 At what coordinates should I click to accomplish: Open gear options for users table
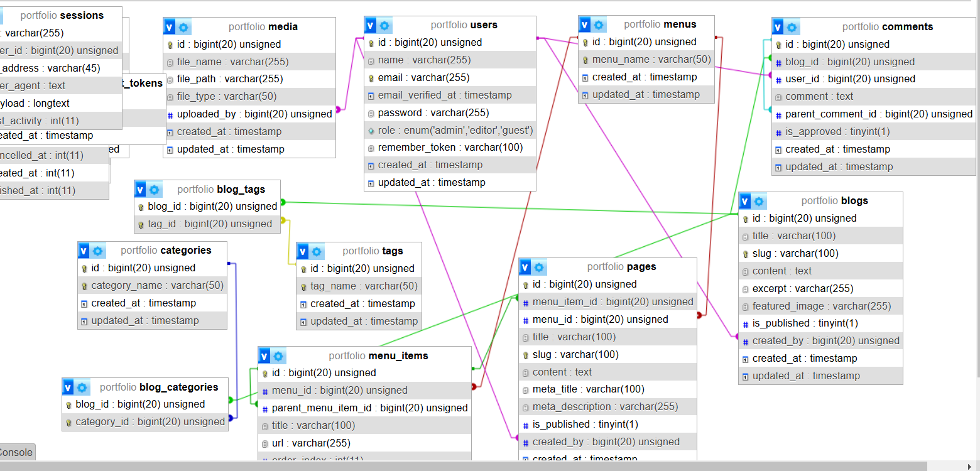click(x=385, y=26)
